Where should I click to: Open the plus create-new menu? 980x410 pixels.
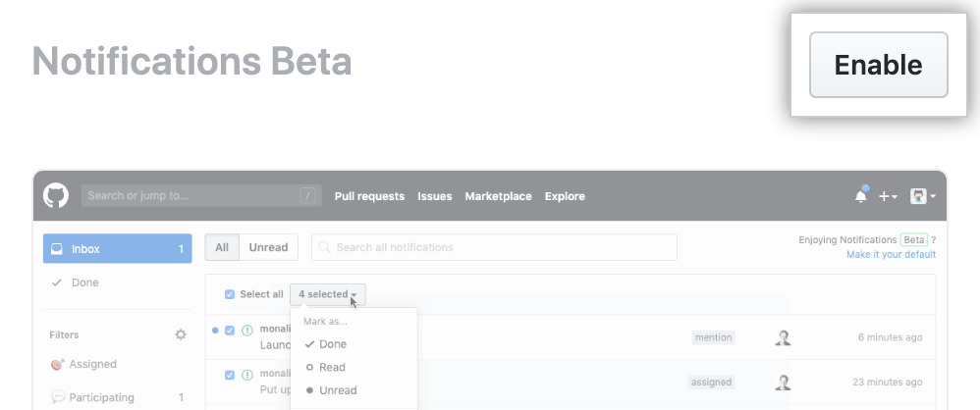(888, 196)
